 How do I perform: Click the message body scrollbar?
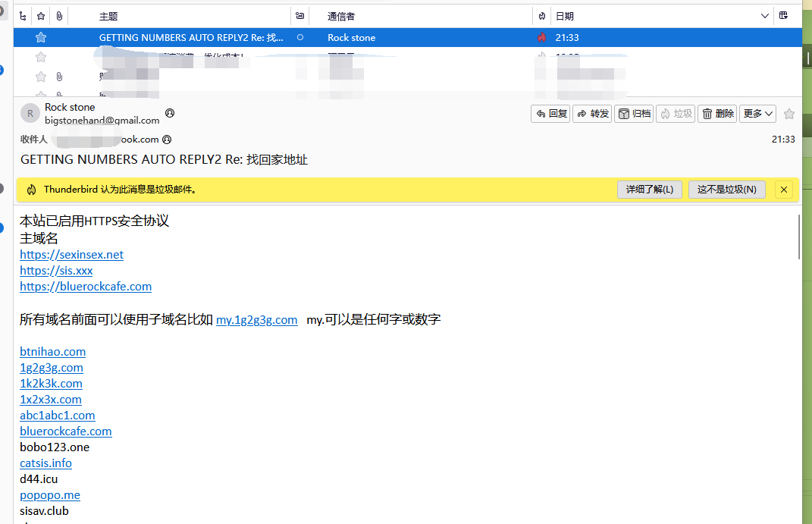pos(799,237)
